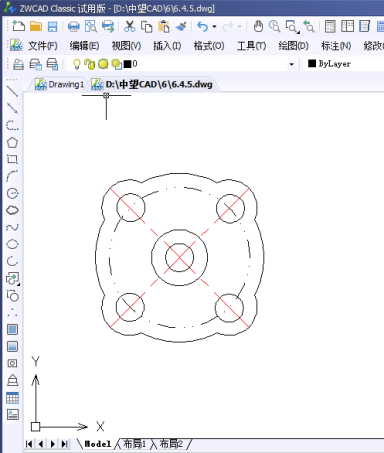This screenshot has height=453, width=384.
Task: Click the Insert Block tool
Action: [x=13, y=279]
